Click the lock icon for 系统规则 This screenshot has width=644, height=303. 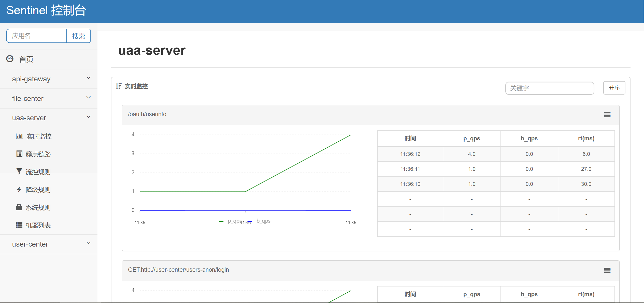[19, 207]
